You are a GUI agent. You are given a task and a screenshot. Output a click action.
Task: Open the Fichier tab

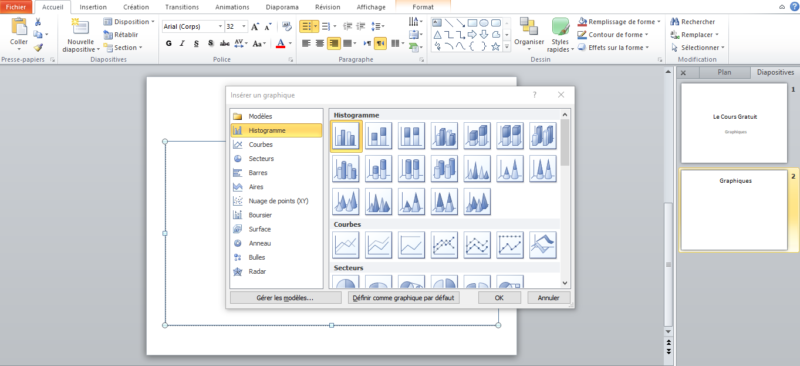click(16, 7)
